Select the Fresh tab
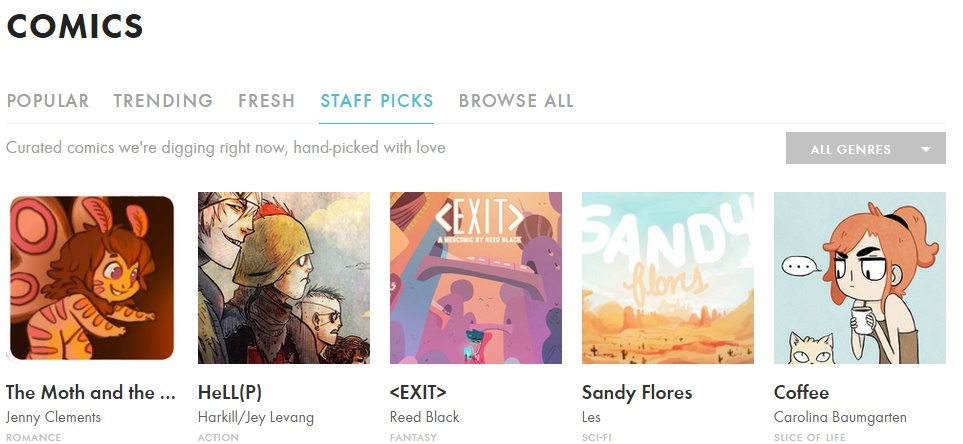The image size is (963, 444). [267, 101]
